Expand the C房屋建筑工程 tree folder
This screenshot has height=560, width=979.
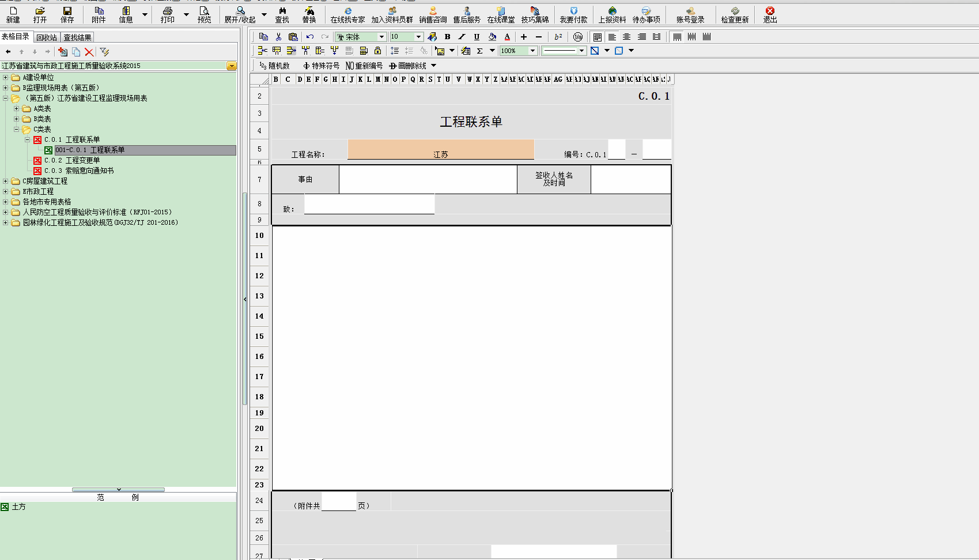tap(6, 181)
